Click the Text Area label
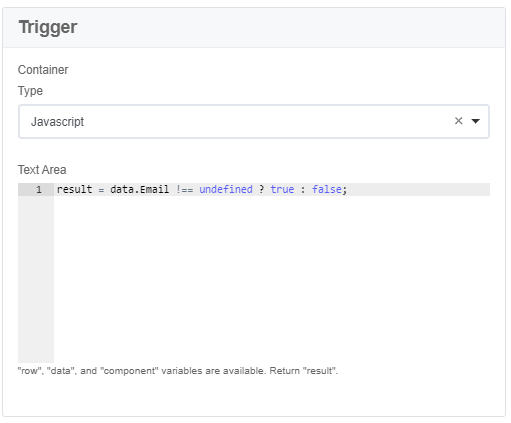This screenshot has width=511, height=423. click(x=42, y=170)
